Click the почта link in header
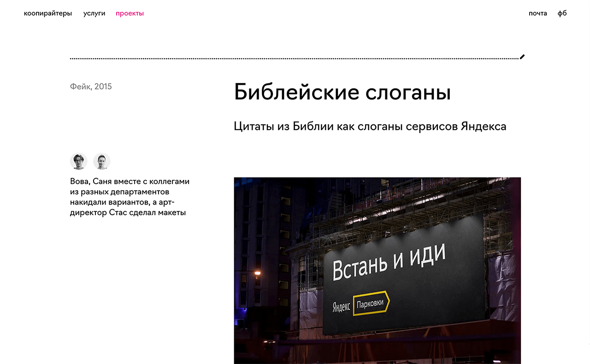Viewport: 590px width, 364px height. point(537,13)
